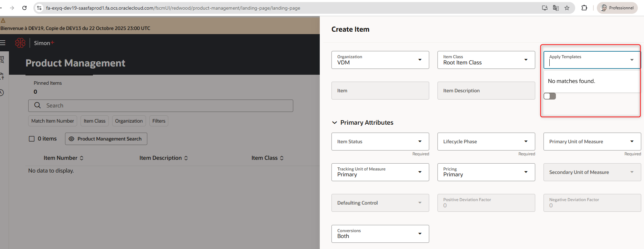Click the Negative Deviation Factor field
The height and width of the screenshot is (249, 644).
pos(592,203)
